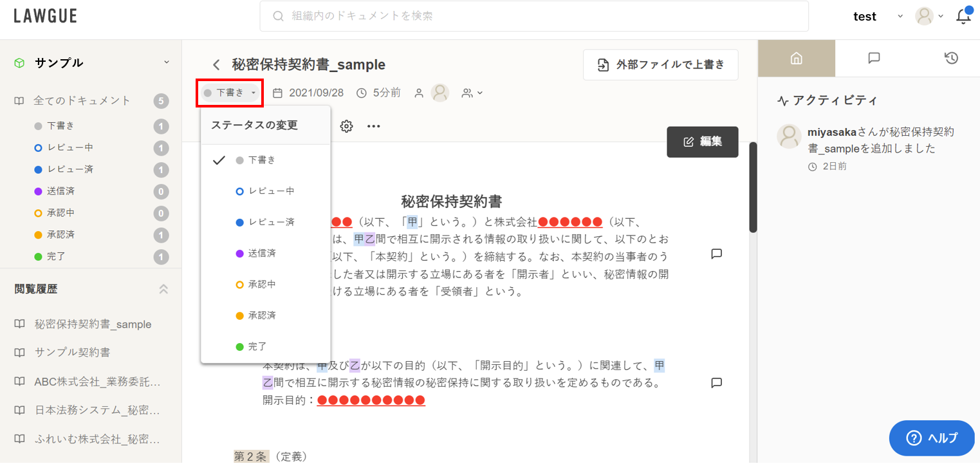Open the test organization dropdown
The image size is (980, 466).
pyautogui.click(x=900, y=17)
